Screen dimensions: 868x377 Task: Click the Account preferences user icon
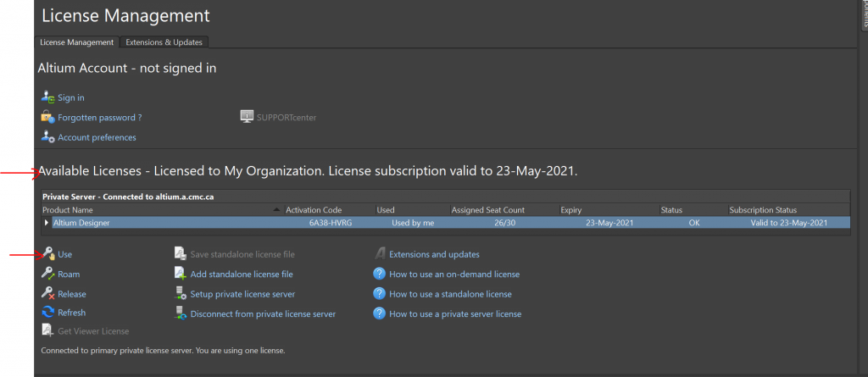[x=48, y=136]
